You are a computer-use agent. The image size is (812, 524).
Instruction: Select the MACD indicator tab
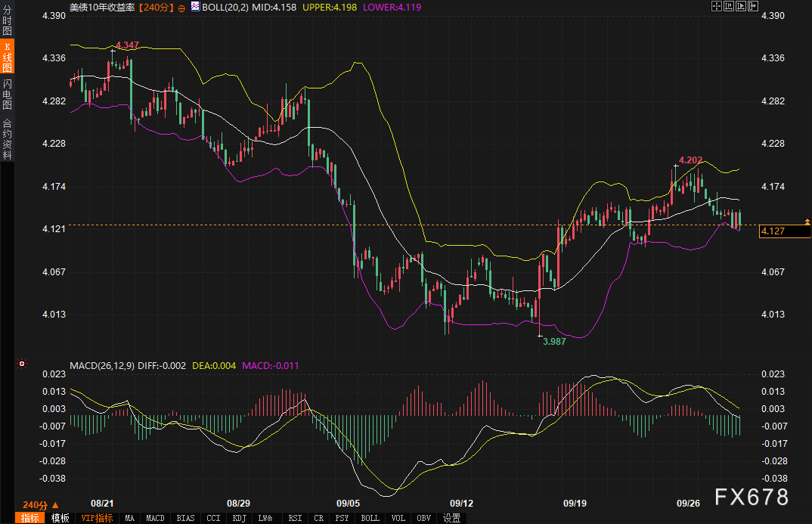click(x=155, y=518)
